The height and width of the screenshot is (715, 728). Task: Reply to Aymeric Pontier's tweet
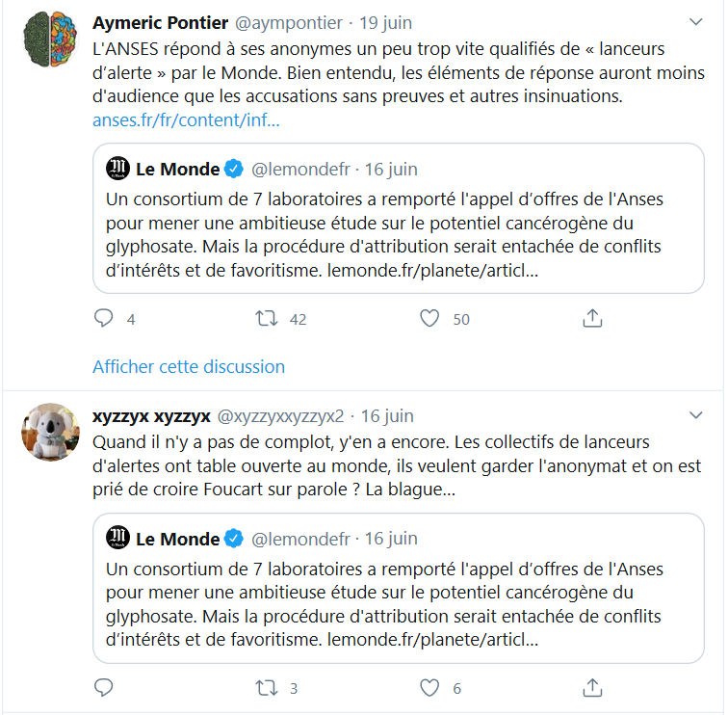coord(104,318)
